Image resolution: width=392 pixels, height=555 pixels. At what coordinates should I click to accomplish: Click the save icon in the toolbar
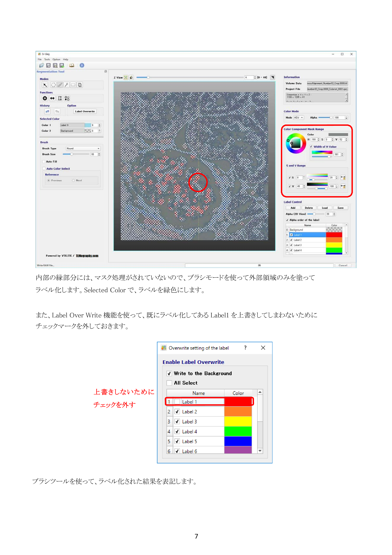(x=48, y=65)
